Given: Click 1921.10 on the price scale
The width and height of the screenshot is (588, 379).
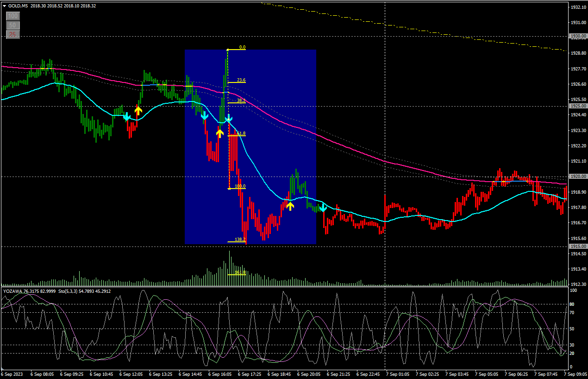Looking at the screenshot, I should click(579, 161).
